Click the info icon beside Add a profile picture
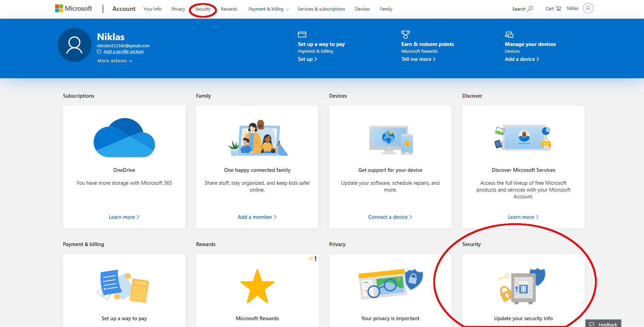 (99, 52)
